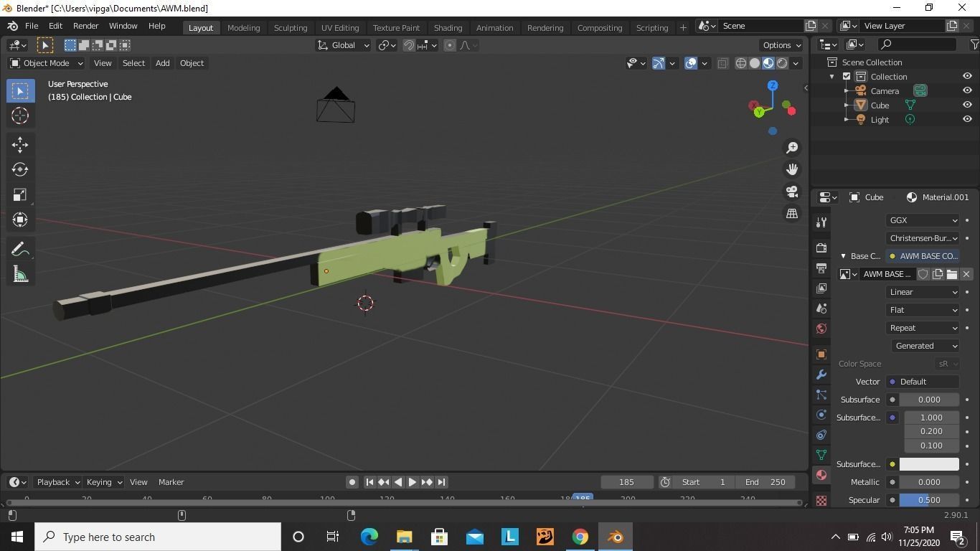Open Output properties tab icon
The height and width of the screenshot is (551, 980).
821,268
